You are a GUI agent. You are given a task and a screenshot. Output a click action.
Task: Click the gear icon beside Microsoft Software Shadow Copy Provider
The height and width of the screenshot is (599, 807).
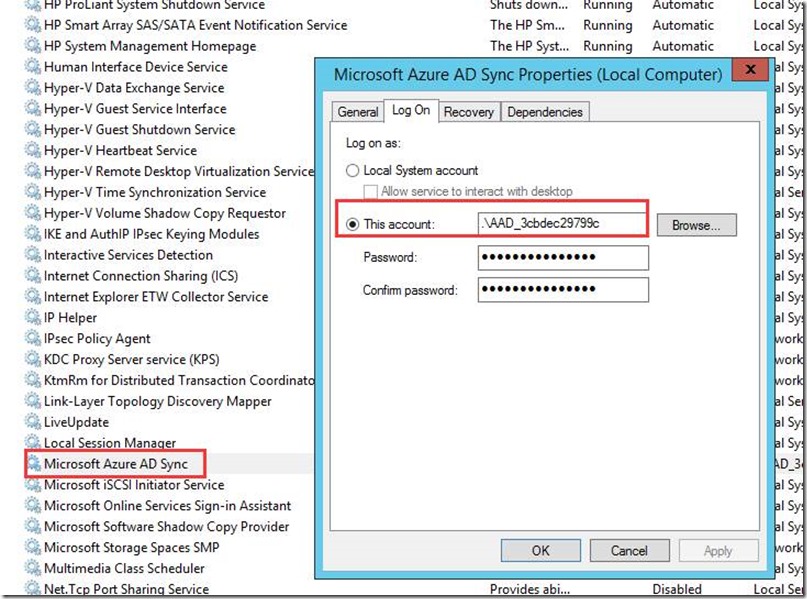(32, 526)
